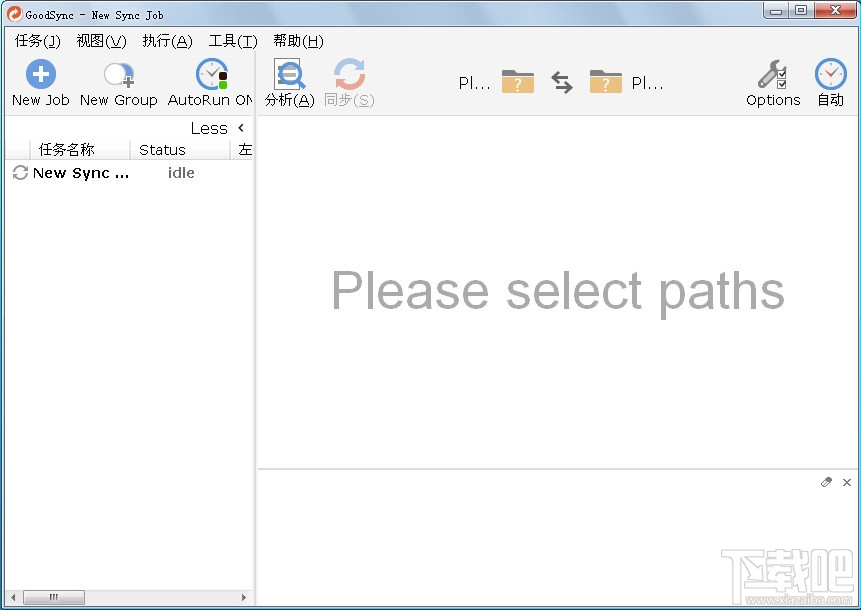Open the Options wrench icon

coord(773,74)
